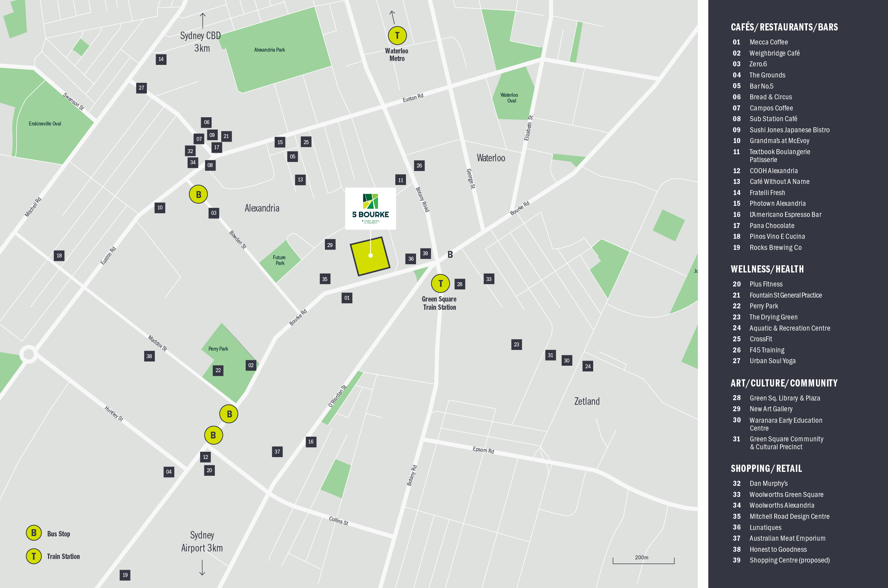The image size is (888, 588).
Task: Click the Zetland suburb label
Action: point(587,401)
